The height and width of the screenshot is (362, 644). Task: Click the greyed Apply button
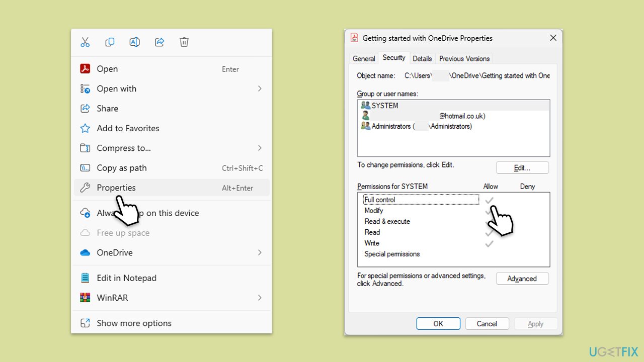click(536, 324)
